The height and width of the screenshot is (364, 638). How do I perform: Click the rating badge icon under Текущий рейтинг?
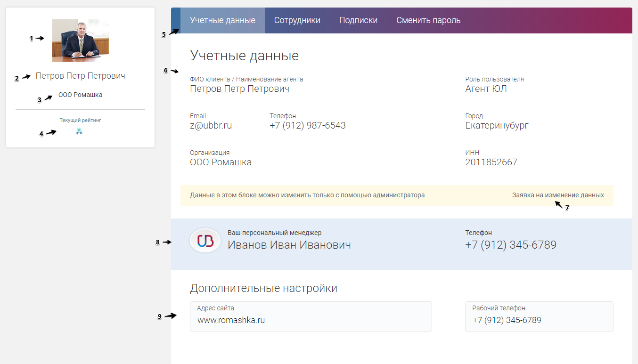[79, 131]
